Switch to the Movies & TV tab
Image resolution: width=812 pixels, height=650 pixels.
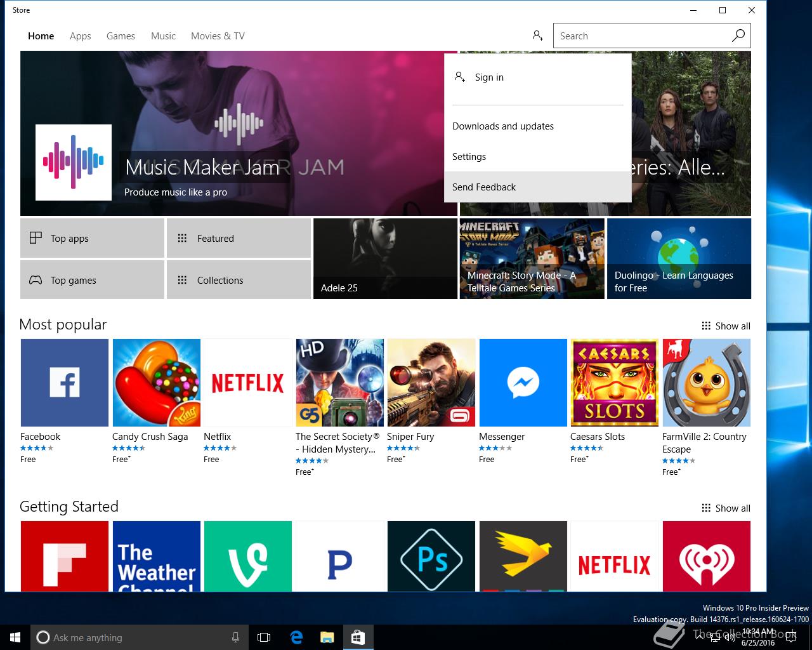[x=218, y=36]
